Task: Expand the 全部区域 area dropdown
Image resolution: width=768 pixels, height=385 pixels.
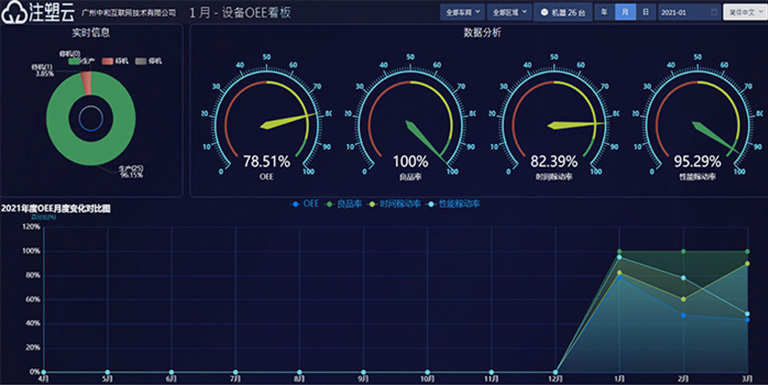Action: click(509, 12)
